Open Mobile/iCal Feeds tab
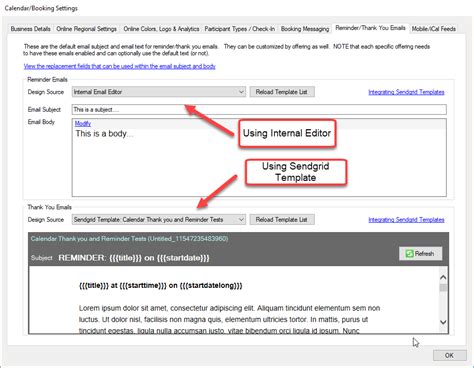Screen dimensions: 474x368 (433, 29)
